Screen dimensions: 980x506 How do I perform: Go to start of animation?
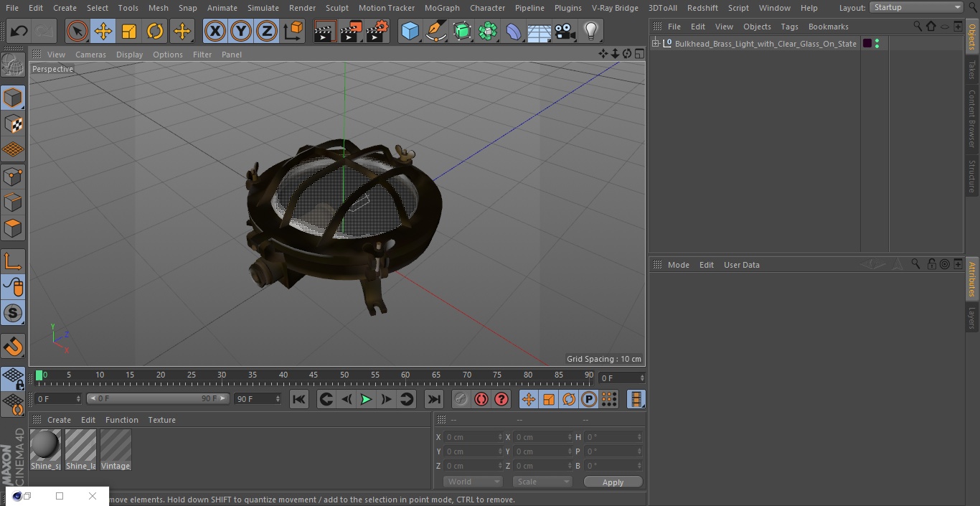pos(299,399)
